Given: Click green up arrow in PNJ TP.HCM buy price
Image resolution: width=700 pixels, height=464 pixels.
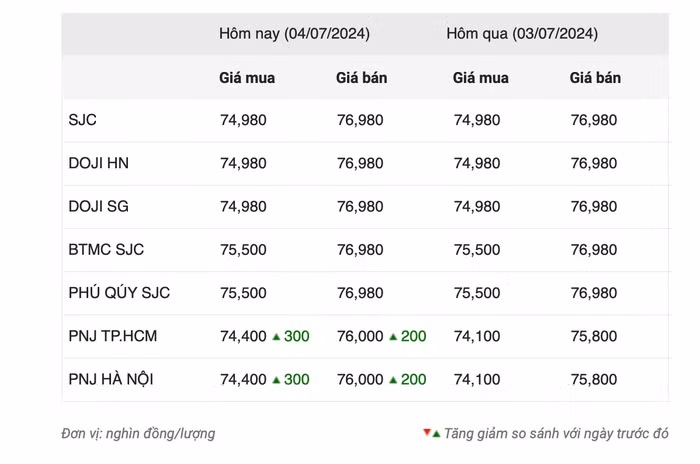Looking at the screenshot, I should click(x=276, y=337).
